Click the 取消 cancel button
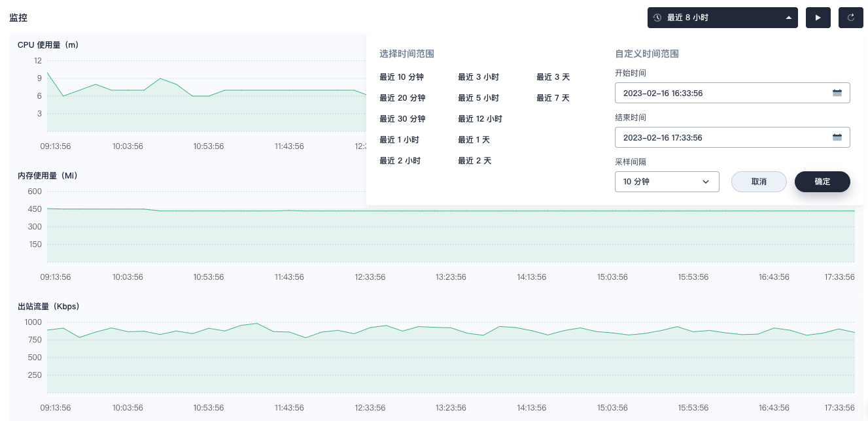 759,182
